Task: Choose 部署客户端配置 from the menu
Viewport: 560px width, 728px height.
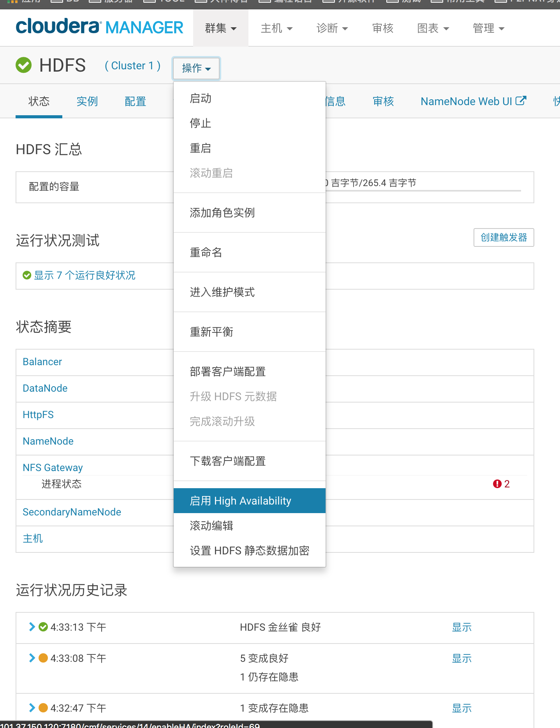Action: tap(250, 371)
